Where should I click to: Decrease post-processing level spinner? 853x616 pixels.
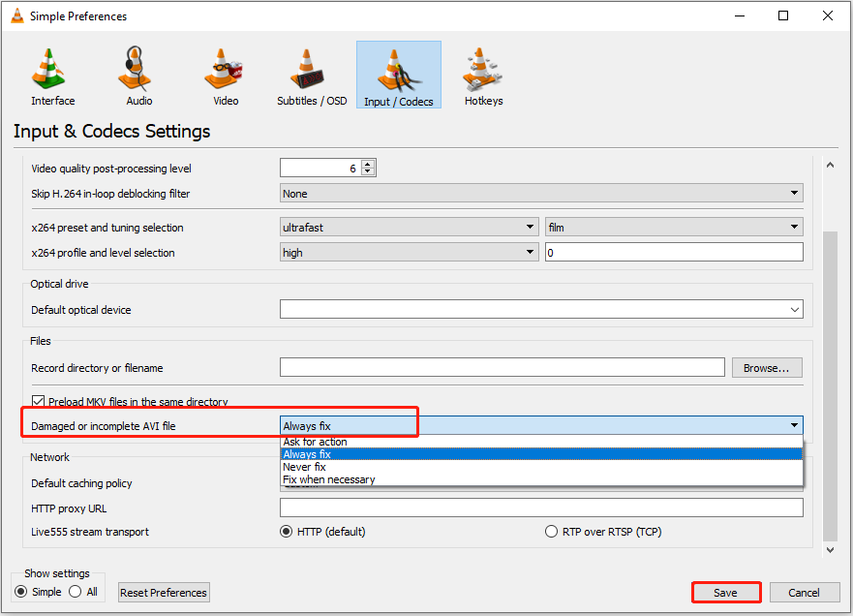click(368, 171)
